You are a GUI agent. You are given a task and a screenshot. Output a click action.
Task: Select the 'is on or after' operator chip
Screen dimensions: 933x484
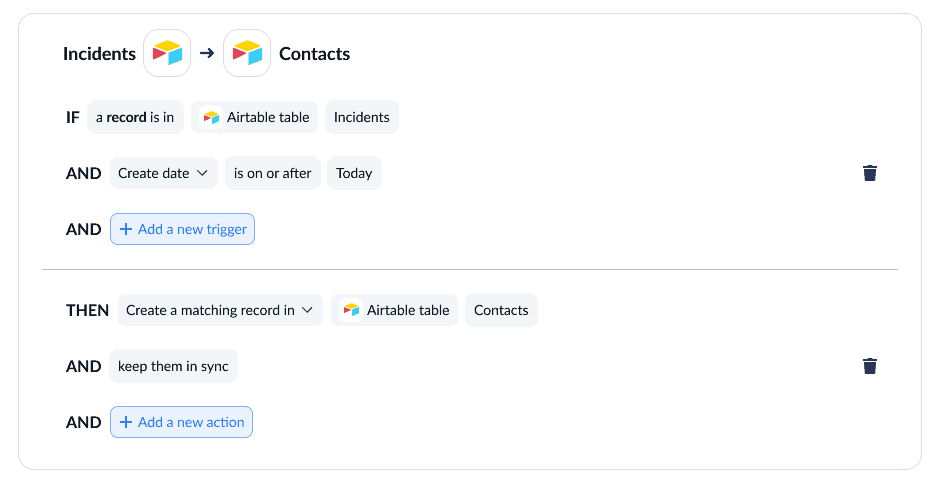(273, 173)
